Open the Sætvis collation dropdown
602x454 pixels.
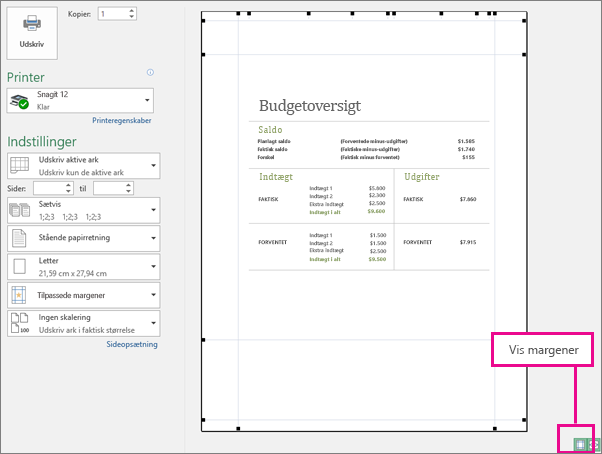(x=84, y=210)
